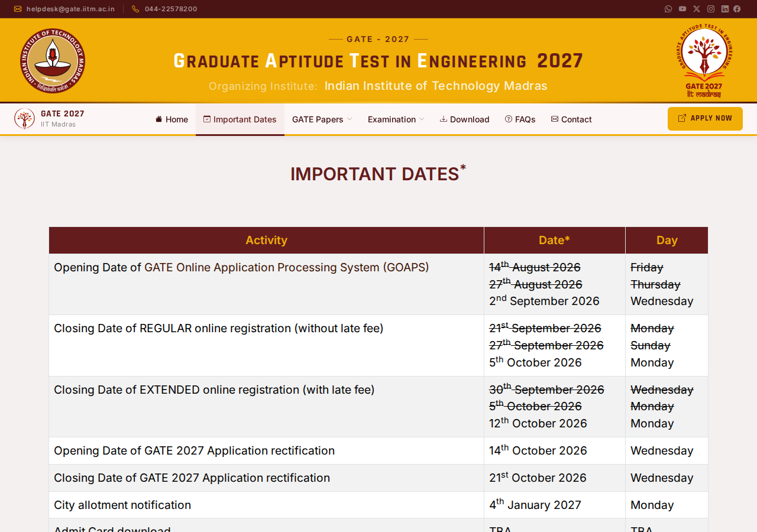Viewport: 757px width, 532px height.
Task: Click the Activity column header
Action: point(266,240)
